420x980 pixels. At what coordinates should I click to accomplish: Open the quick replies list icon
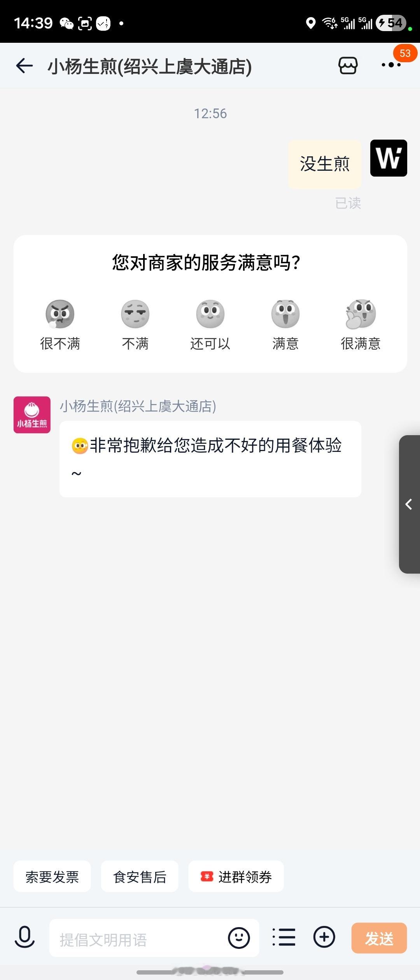(284, 937)
